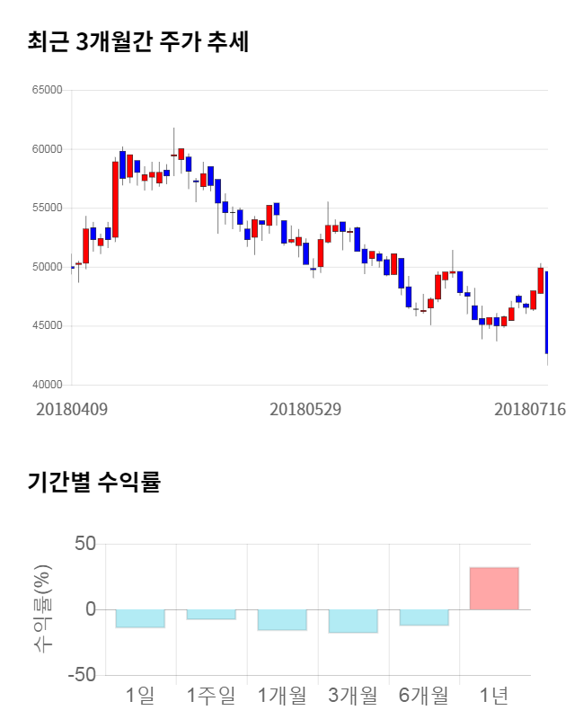Click the 65000 price axis label
This screenshot has width=575, height=728.
tap(47, 91)
